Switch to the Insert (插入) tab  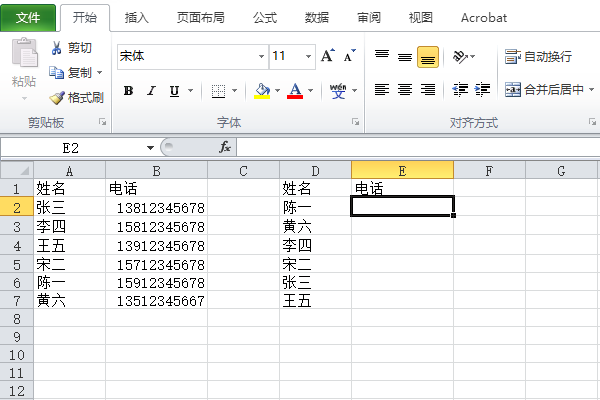pyautogui.click(x=137, y=18)
